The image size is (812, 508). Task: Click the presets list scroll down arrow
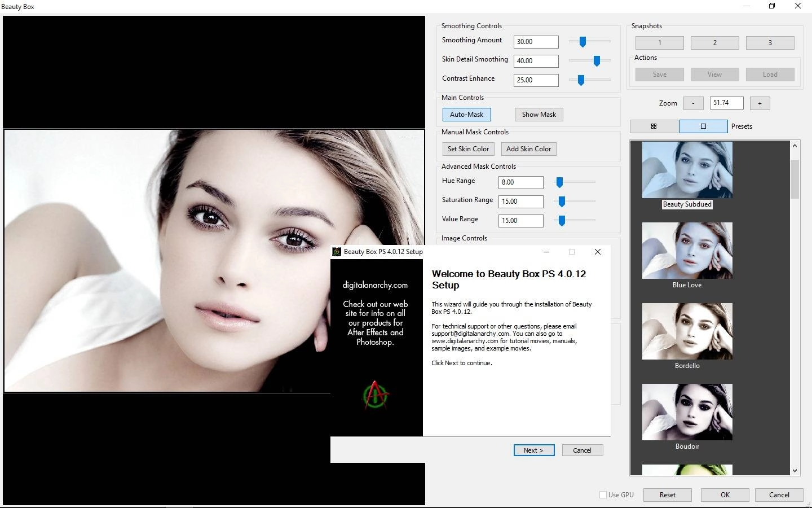tap(795, 470)
